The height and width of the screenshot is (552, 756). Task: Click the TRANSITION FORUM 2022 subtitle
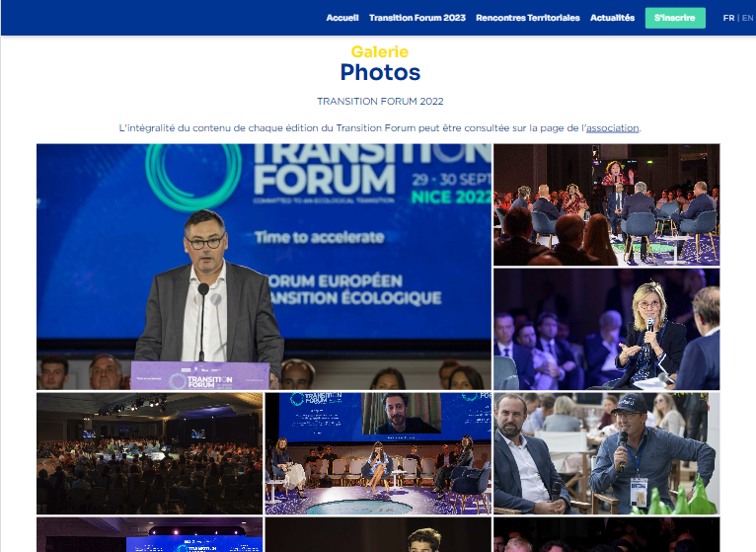coord(380,102)
